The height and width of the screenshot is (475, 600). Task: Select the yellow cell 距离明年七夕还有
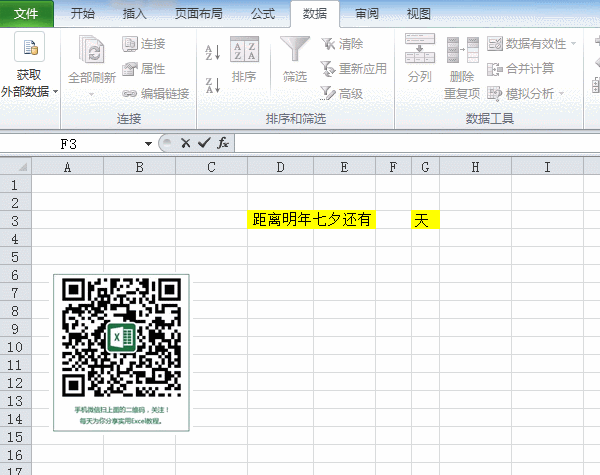[311, 220]
